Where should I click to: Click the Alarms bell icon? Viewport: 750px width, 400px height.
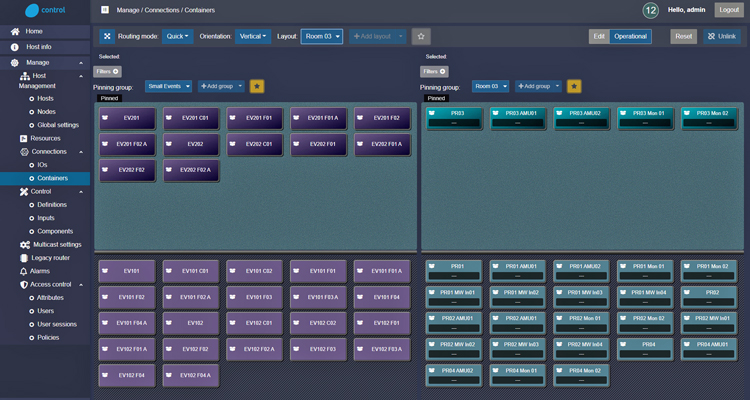coord(23,271)
